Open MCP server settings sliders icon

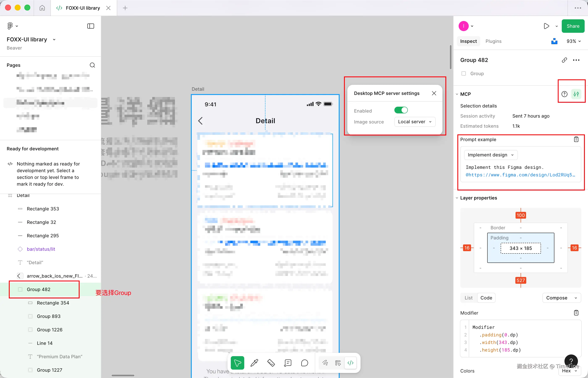click(576, 94)
